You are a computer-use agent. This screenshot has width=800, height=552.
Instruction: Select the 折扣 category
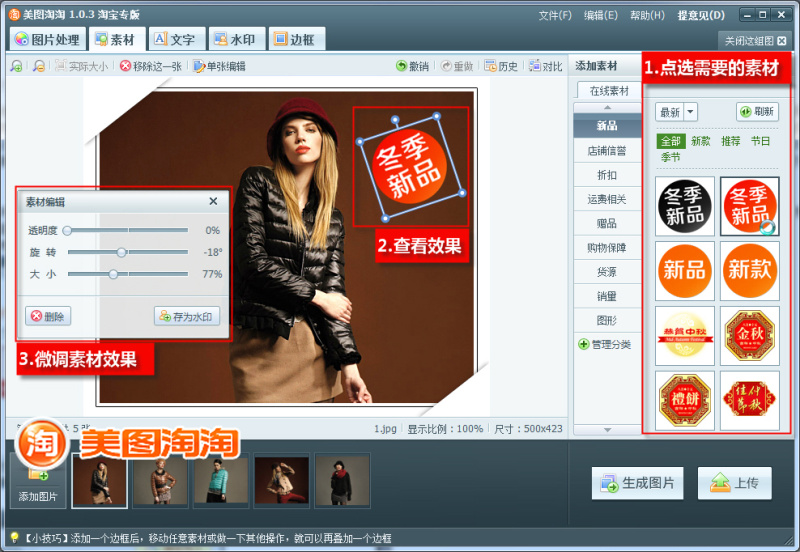pyautogui.click(x=607, y=175)
